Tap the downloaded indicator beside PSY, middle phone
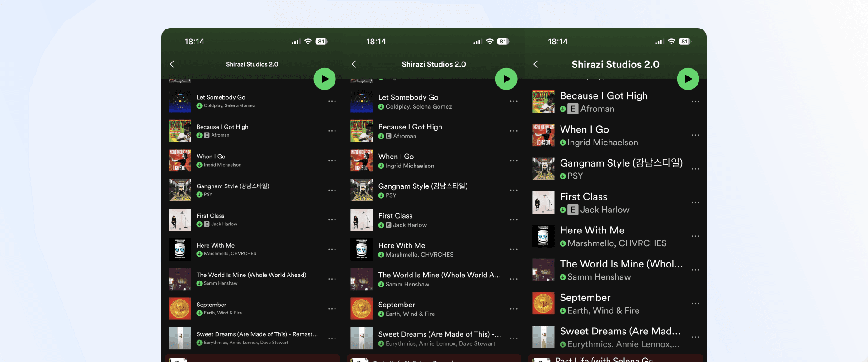Screen dimensions: 868x362 coord(381,195)
